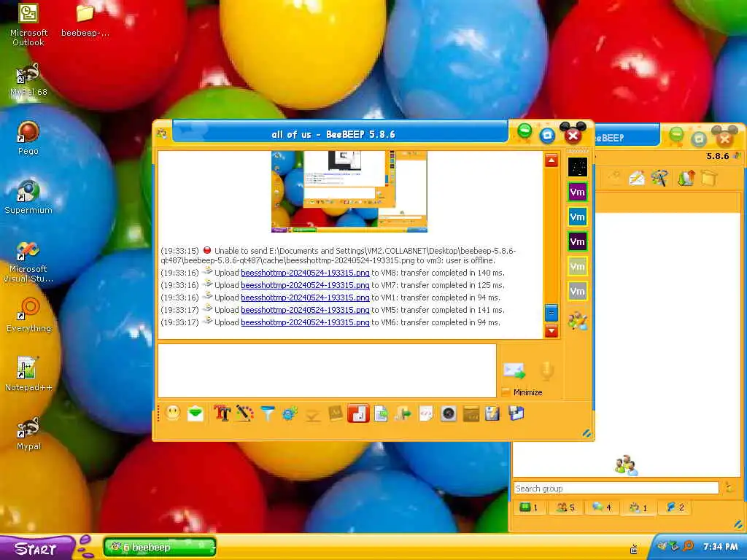Click the send folder green arrow icon

[403, 413]
